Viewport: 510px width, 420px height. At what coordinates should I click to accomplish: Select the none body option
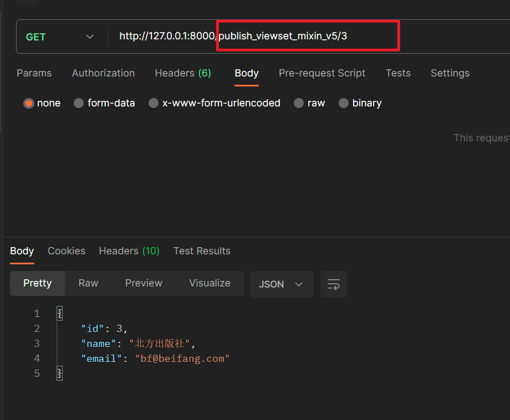point(28,103)
